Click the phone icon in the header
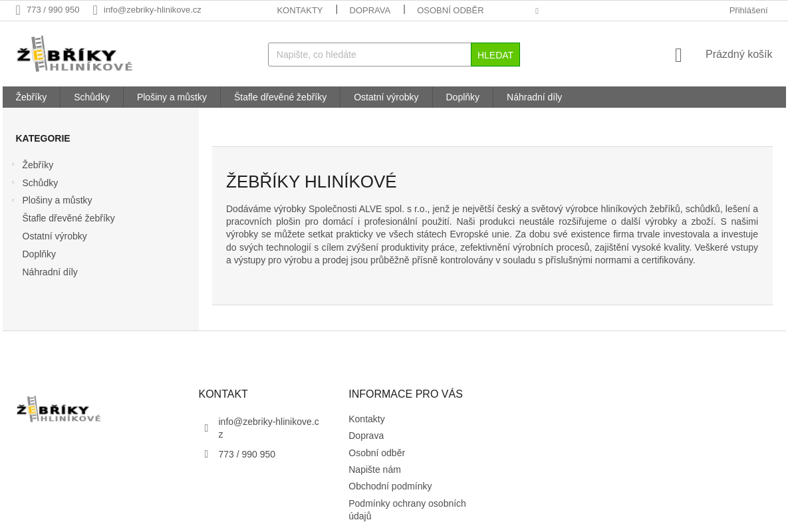 pos(18,9)
